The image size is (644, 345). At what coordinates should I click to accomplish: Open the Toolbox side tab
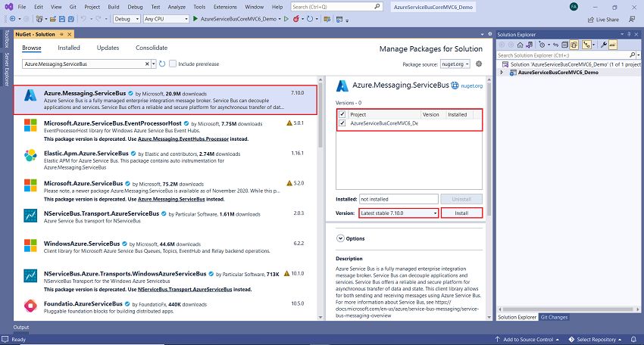coord(7,39)
